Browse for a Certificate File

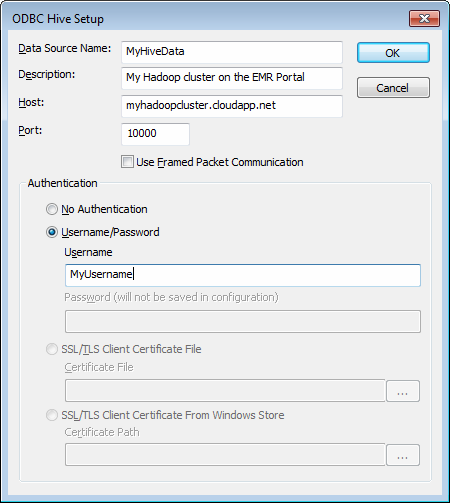[403, 391]
